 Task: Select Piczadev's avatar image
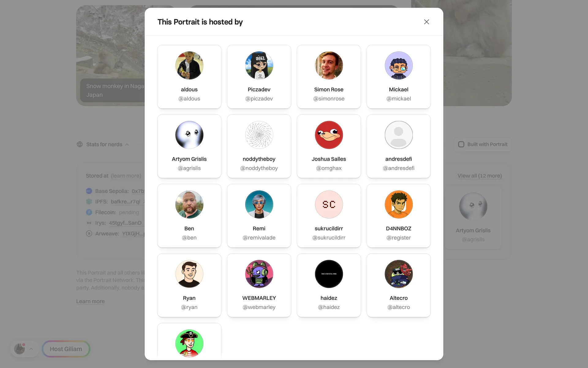(x=259, y=65)
